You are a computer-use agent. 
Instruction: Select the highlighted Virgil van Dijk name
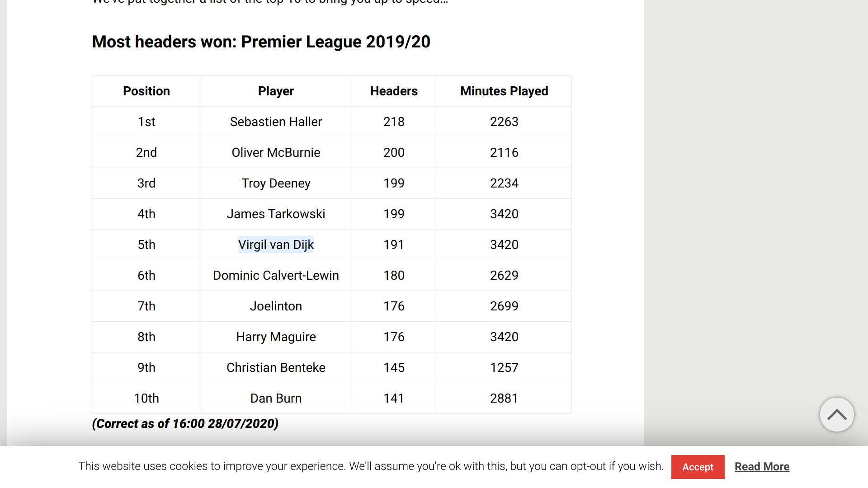pos(276,244)
